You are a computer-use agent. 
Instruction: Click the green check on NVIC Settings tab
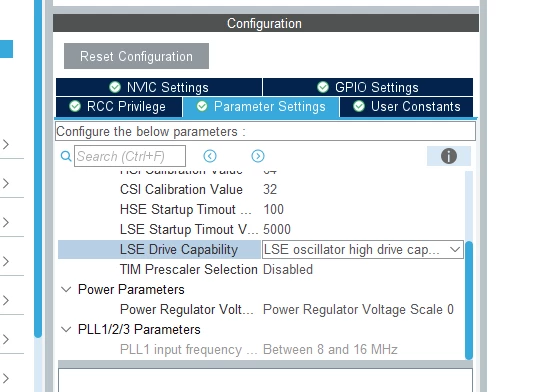pyautogui.click(x=115, y=87)
